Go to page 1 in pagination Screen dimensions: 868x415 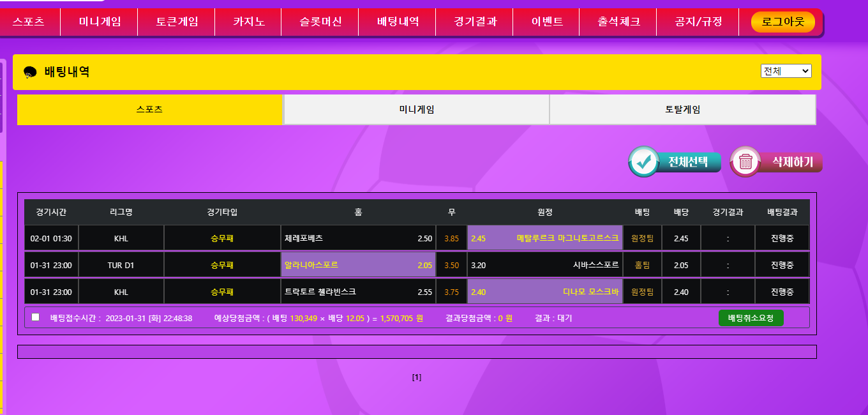(x=417, y=377)
